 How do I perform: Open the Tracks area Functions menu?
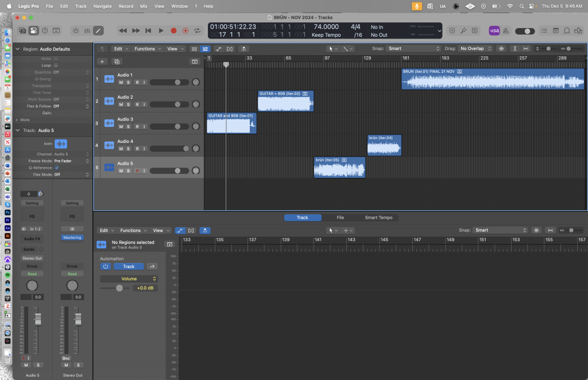[x=148, y=49]
